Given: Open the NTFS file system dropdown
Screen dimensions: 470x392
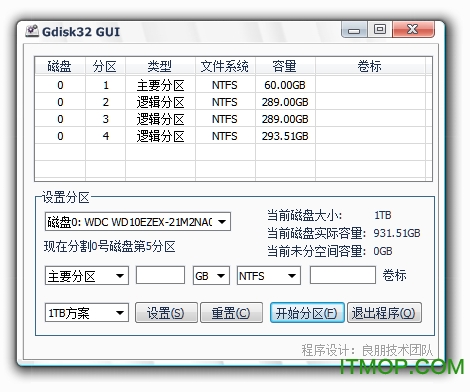Looking at the screenshot, I should point(269,276).
